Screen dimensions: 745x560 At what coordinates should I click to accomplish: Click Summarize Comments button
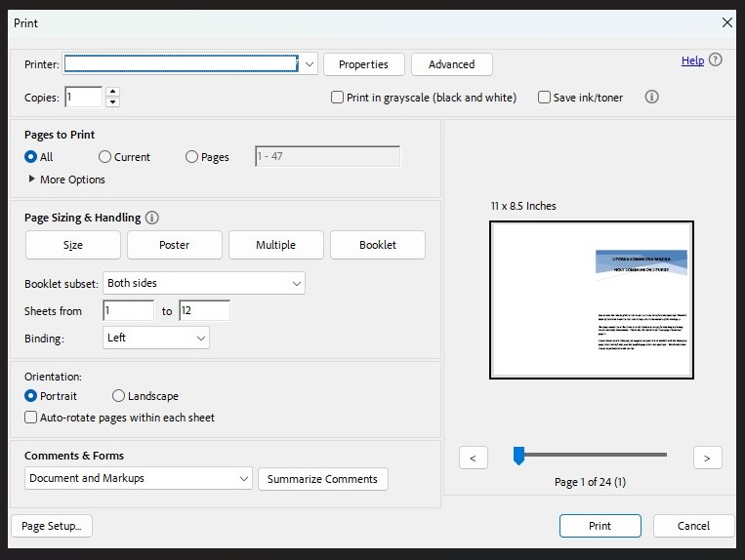(x=322, y=479)
